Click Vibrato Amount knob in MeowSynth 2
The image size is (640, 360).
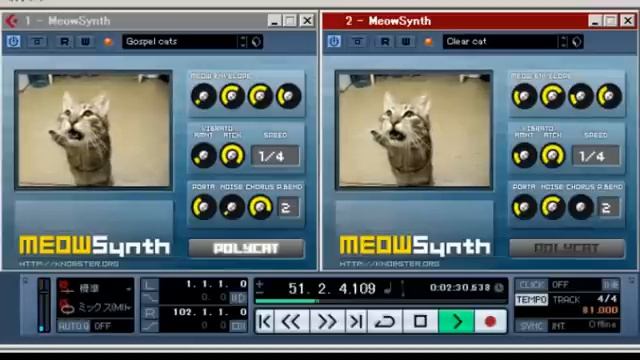[x=524, y=156]
